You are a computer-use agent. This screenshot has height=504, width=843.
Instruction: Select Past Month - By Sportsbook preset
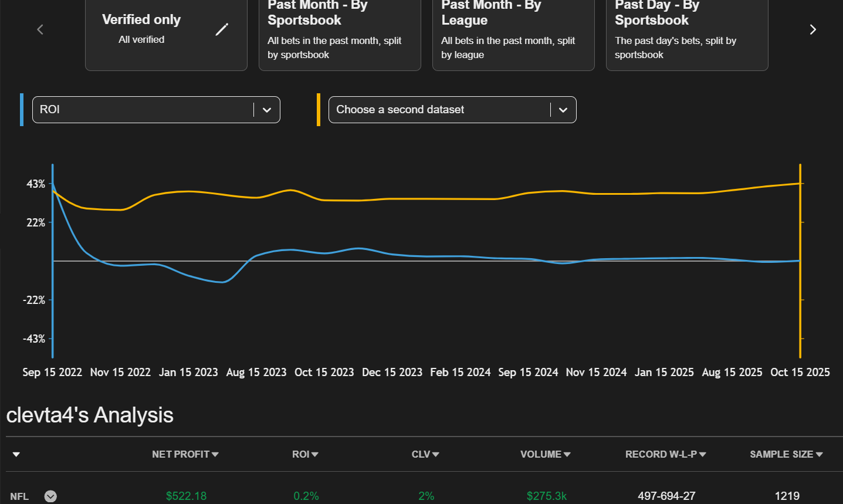pyautogui.click(x=340, y=32)
